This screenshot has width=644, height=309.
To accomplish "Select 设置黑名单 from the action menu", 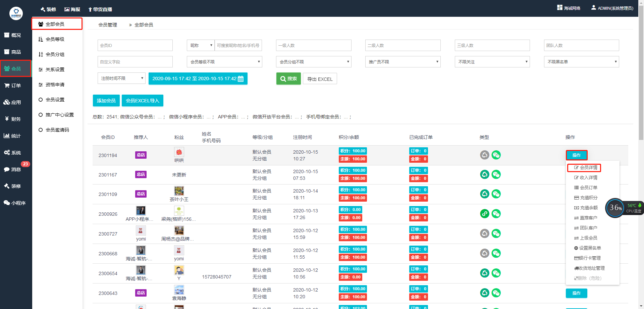I will click(587, 248).
